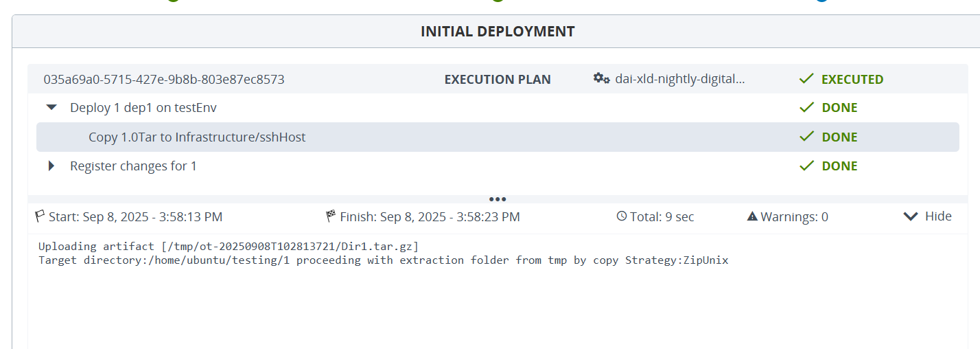
Task: Click the checkmark icon next to EXECUTED
Action: (x=806, y=79)
